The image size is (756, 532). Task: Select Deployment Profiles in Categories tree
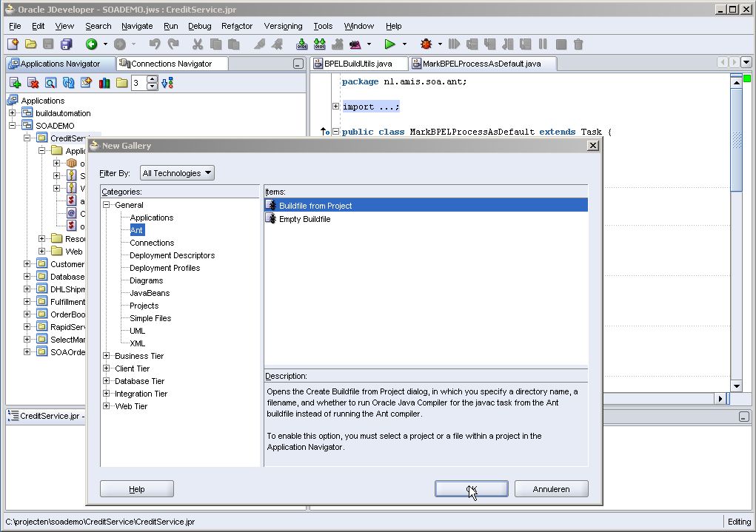click(x=164, y=268)
